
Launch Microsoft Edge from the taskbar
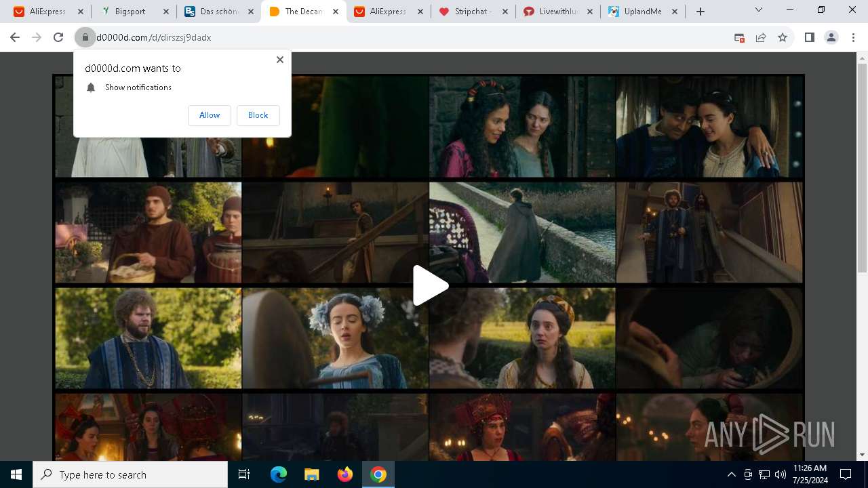click(x=279, y=474)
